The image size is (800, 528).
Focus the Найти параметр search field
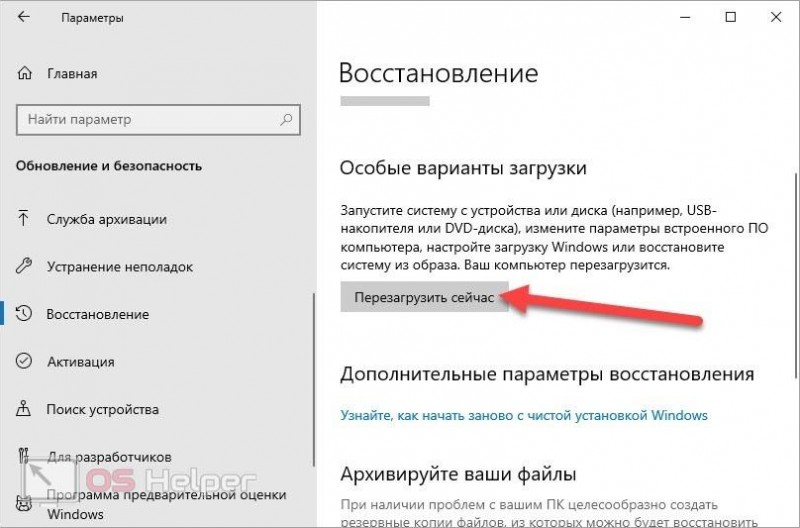158,120
